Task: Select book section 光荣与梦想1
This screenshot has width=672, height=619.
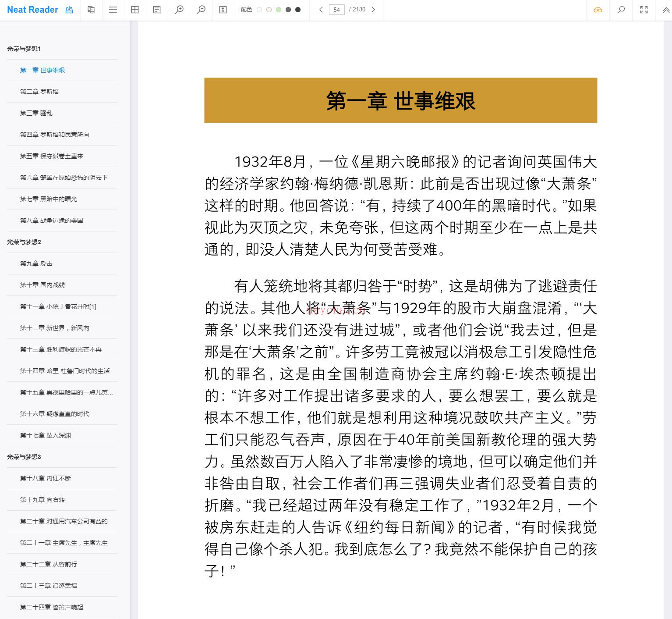Action: point(24,49)
